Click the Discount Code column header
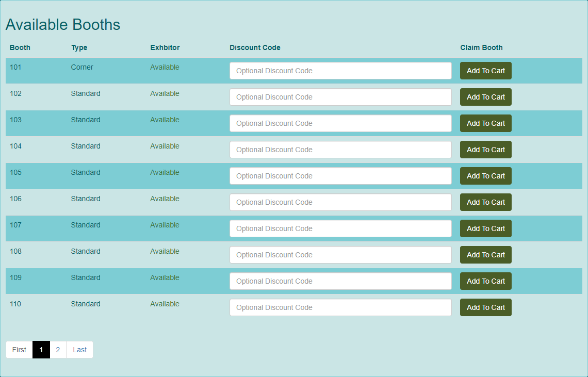The image size is (588, 377). (x=255, y=47)
